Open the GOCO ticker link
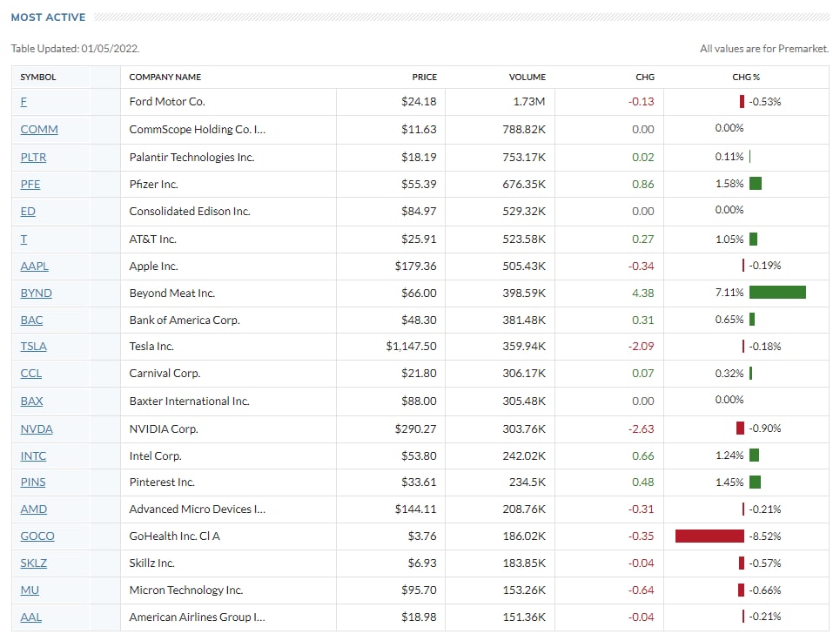Screen dimensions: 840x641 [37, 536]
